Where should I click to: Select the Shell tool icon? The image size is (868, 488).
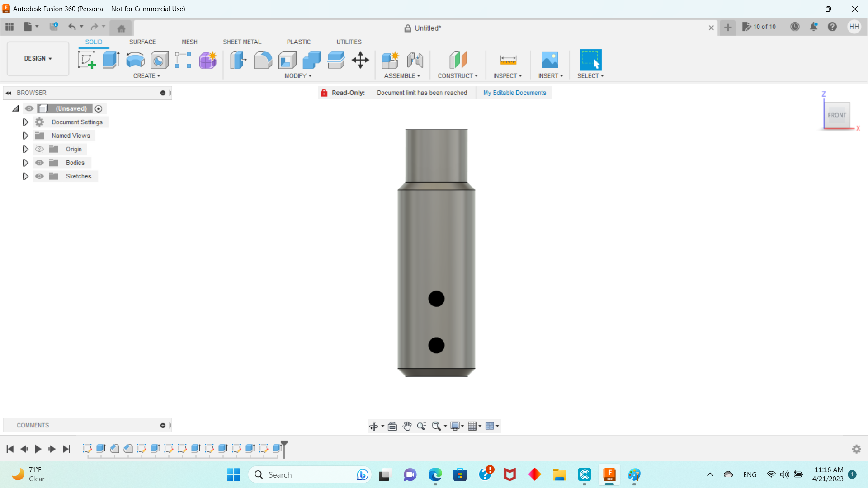click(x=287, y=60)
